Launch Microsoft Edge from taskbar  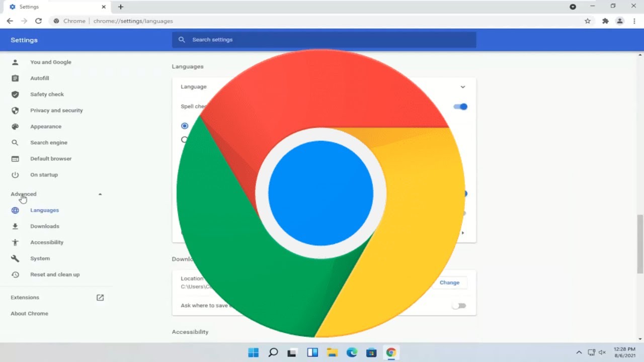click(352, 352)
